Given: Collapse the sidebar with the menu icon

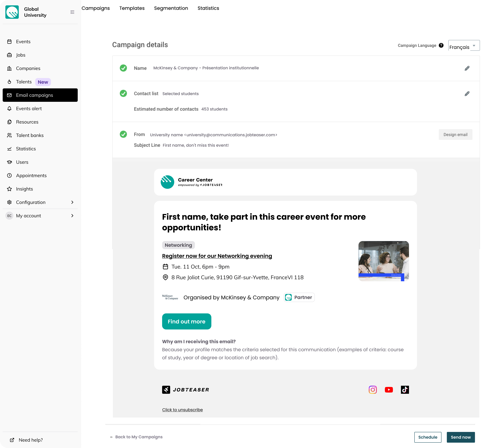Looking at the screenshot, I should (x=72, y=12).
